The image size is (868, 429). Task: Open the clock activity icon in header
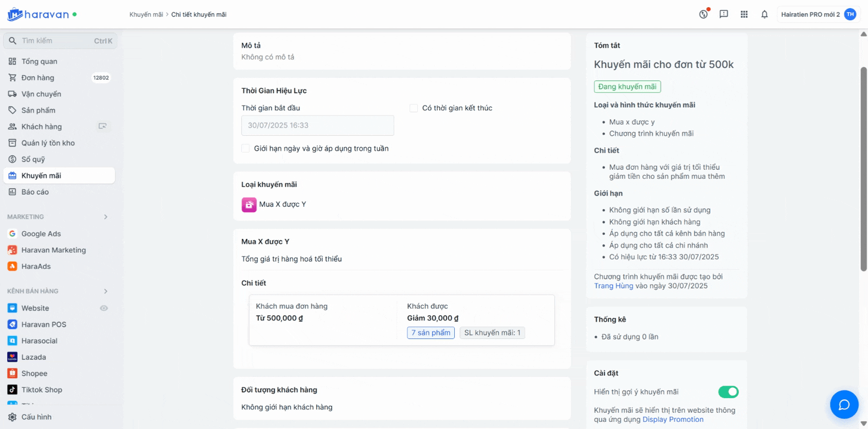coord(704,14)
